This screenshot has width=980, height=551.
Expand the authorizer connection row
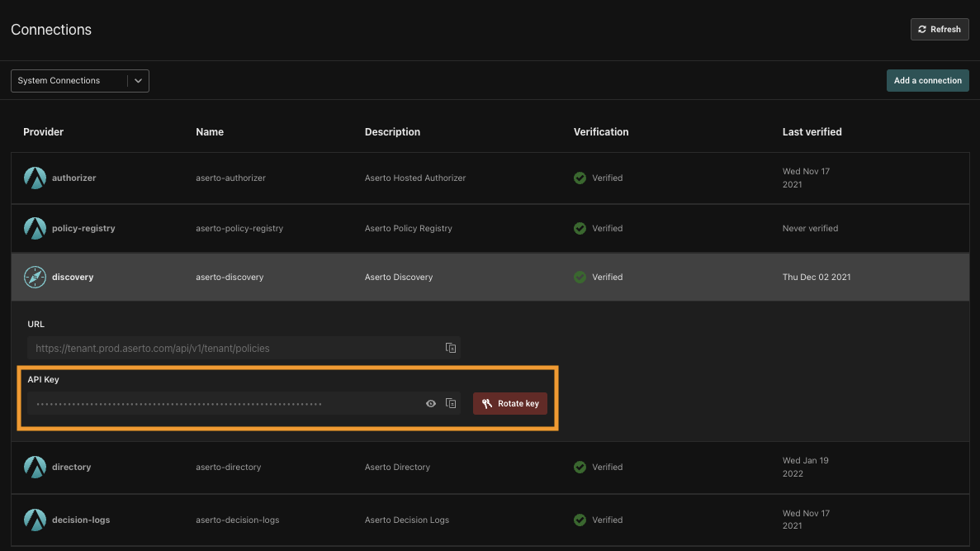[490, 178]
